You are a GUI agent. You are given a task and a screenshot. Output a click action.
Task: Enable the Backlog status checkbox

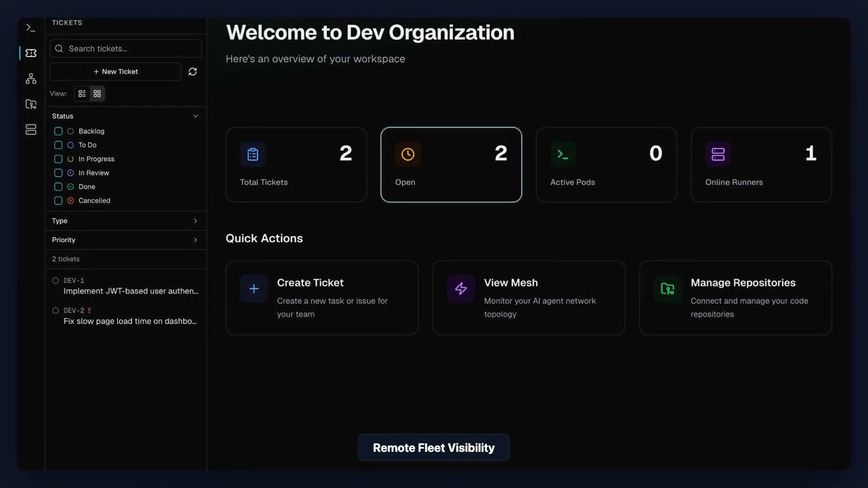pyautogui.click(x=58, y=131)
